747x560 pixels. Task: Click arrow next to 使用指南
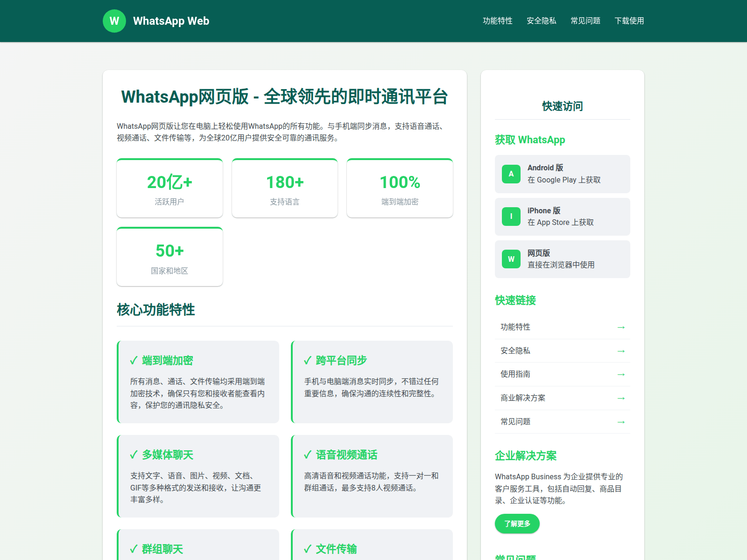(621, 374)
